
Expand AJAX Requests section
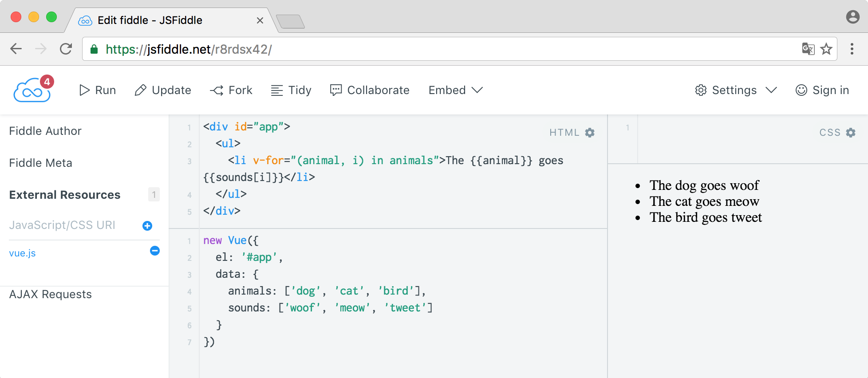[51, 294]
